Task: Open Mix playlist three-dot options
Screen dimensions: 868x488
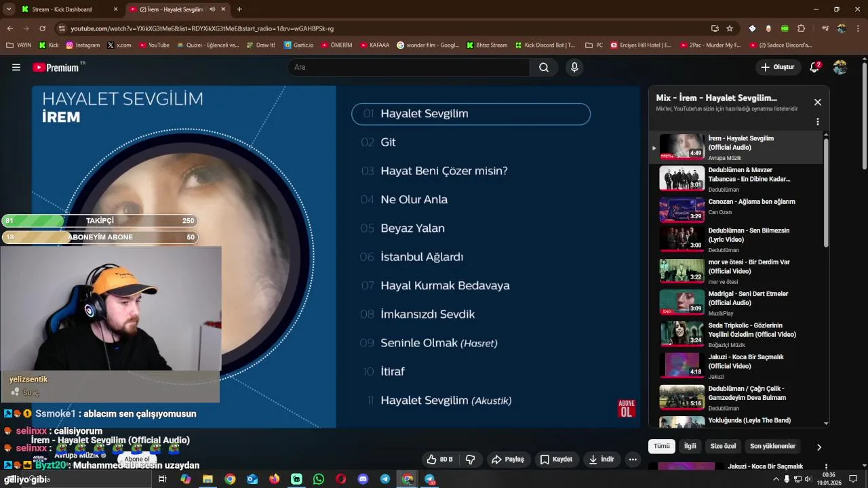Action: (818, 122)
